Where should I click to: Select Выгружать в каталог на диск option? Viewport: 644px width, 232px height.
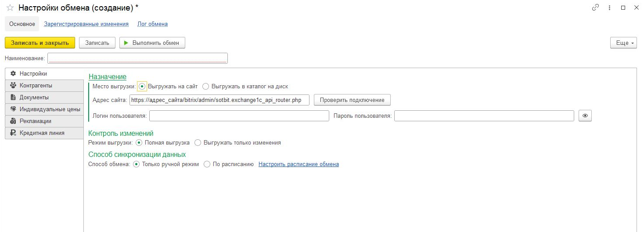(x=205, y=87)
